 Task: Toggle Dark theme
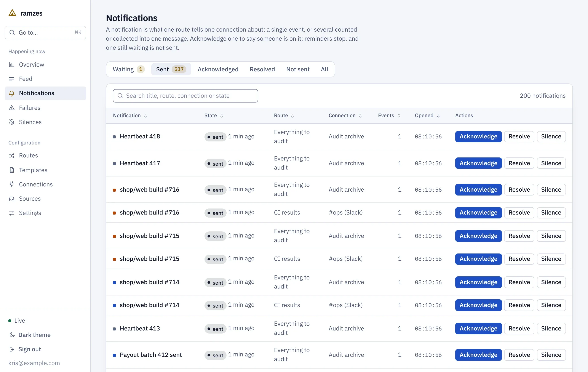coord(30,335)
